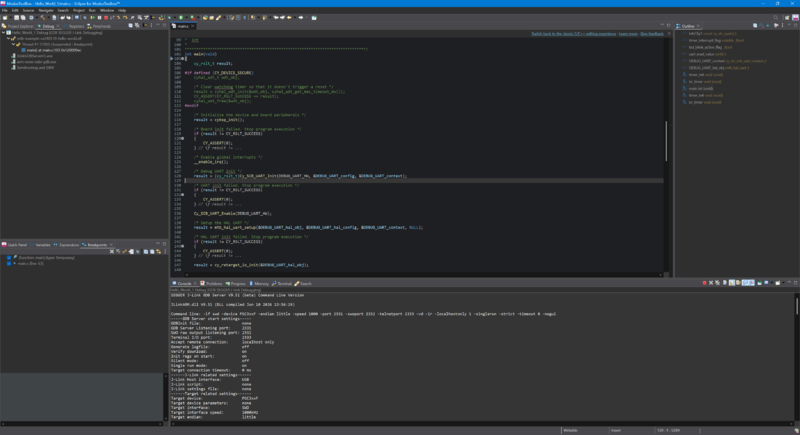Collapse the Thread #1 suspended node
This screenshot has width=800, height=435.
[13, 44]
